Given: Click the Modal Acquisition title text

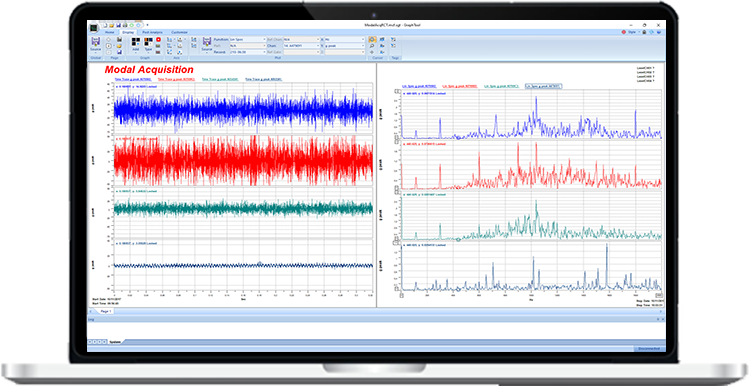Looking at the screenshot, I should pos(149,70).
